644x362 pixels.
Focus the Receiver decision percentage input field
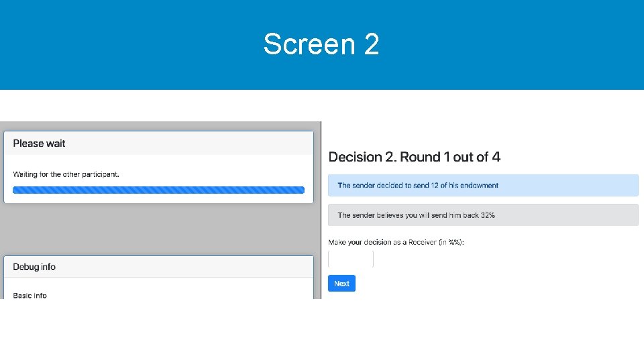350,259
